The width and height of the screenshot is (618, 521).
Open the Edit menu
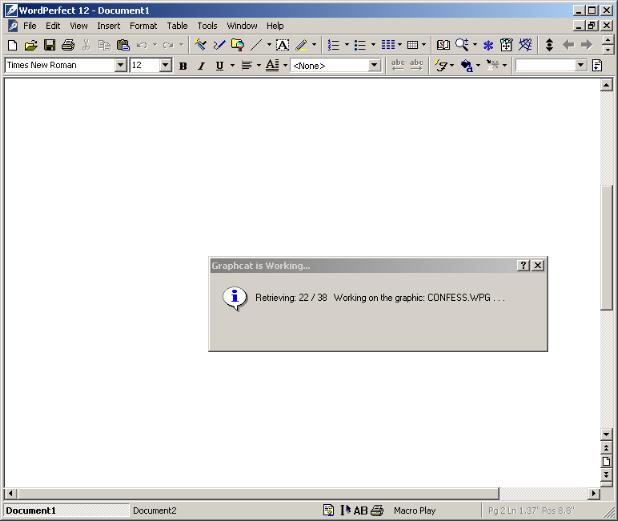pyautogui.click(x=52, y=26)
